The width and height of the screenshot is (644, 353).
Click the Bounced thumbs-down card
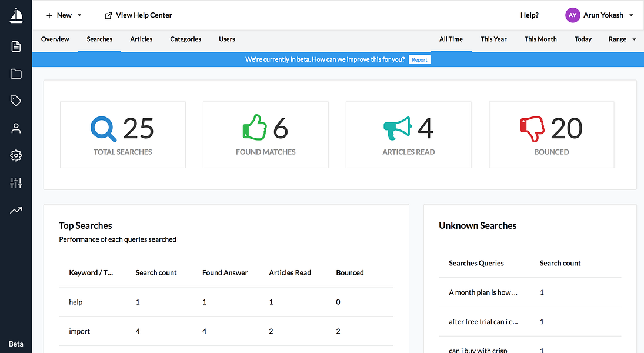pos(552,135)
